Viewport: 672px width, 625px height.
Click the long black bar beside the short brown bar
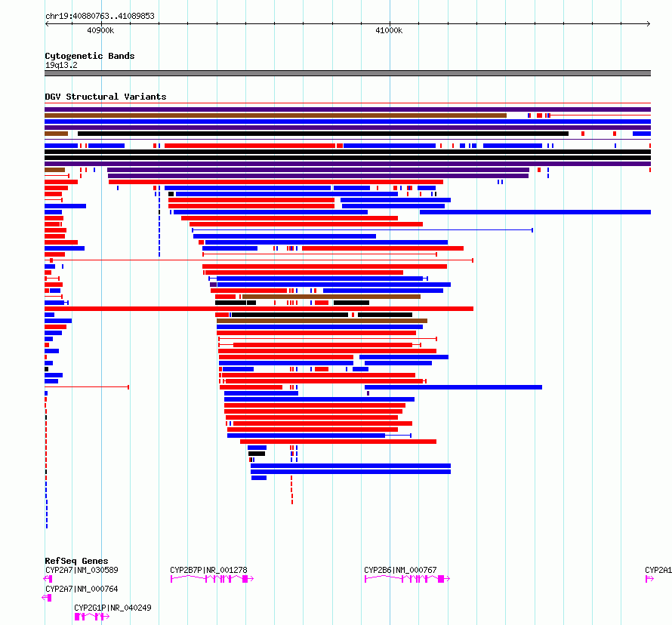click(323, 134)
